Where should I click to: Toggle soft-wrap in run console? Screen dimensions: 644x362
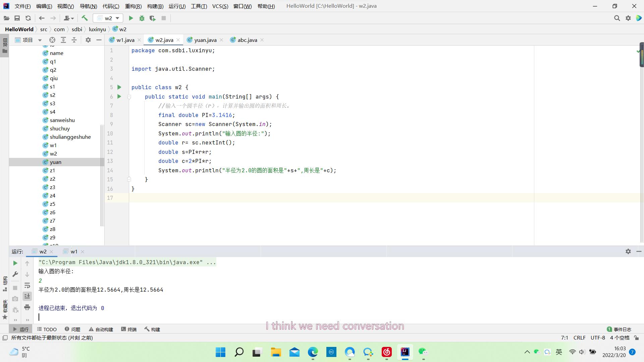[x=27, y=285]
